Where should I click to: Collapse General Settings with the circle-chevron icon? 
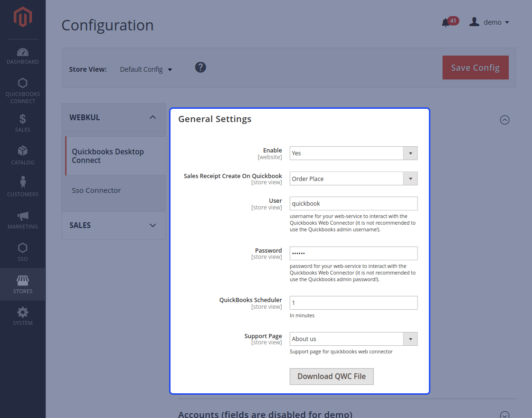point(504,120)
